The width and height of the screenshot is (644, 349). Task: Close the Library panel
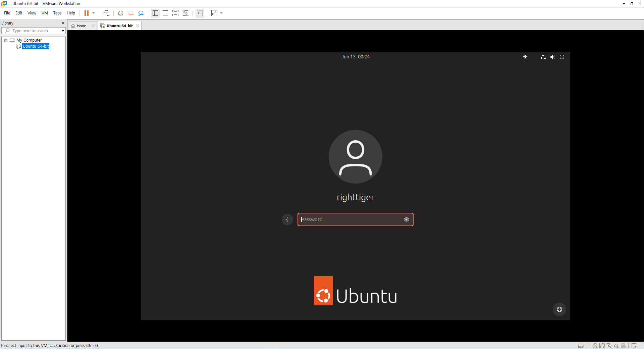click(x=63, y=23)
